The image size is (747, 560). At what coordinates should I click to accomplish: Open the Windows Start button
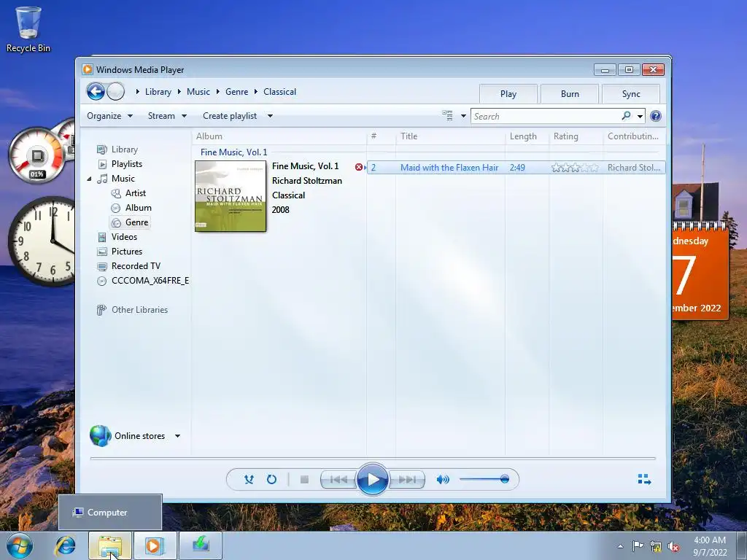(x=19, y=545)
